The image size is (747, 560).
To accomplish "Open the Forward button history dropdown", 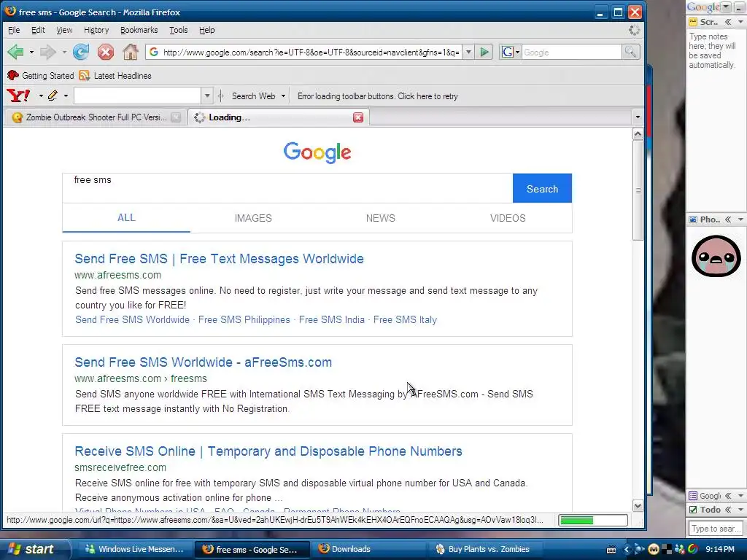I will (x=64, y=52).
